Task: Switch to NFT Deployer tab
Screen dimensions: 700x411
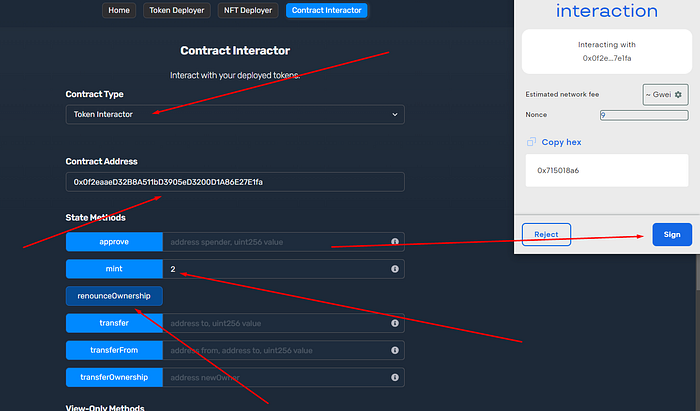Action: pos(248,10)
